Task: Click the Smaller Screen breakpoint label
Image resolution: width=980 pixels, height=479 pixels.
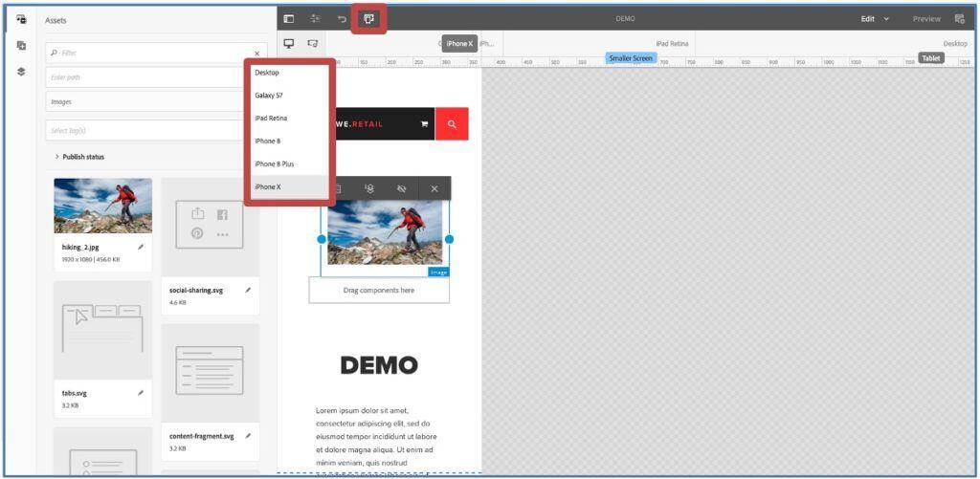Action: (x=631, y=58)
